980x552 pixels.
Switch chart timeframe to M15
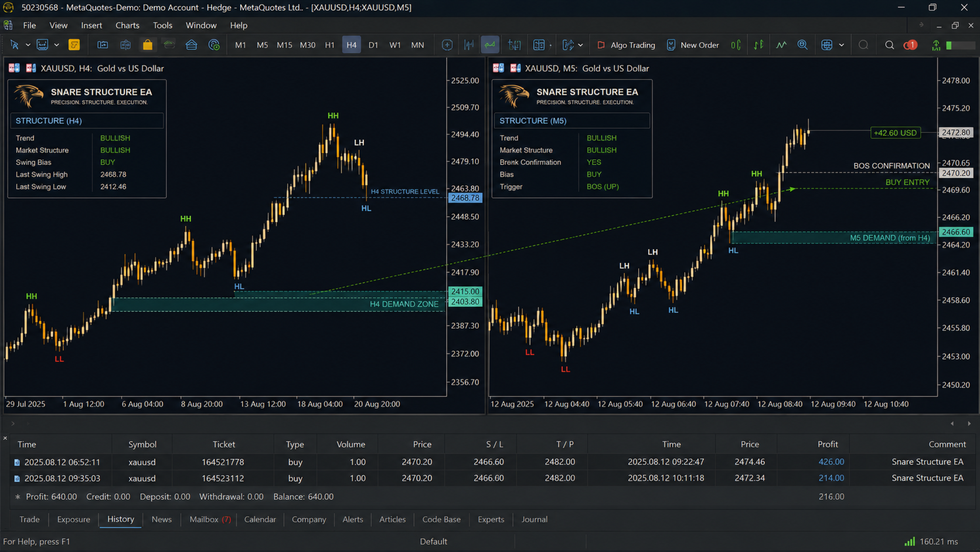click(284, 45)
